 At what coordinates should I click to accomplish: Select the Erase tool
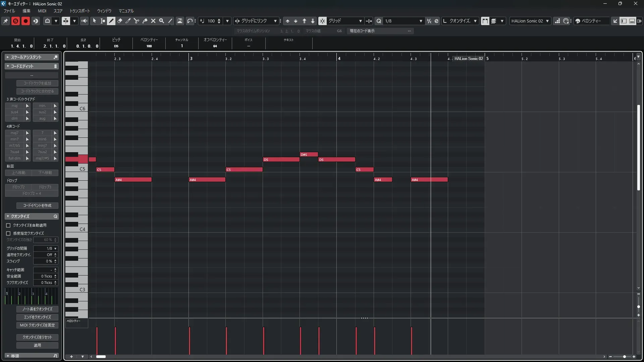pos(120,21)
